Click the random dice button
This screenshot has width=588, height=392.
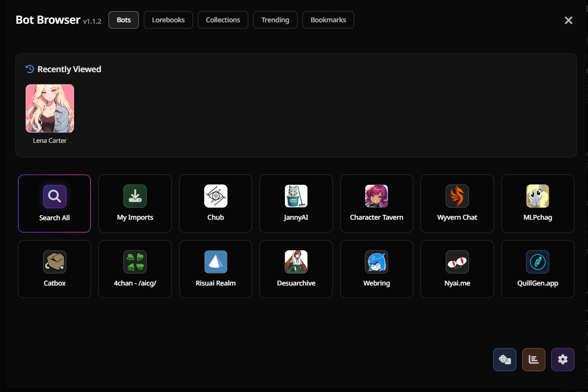click(x=505, y=360)
